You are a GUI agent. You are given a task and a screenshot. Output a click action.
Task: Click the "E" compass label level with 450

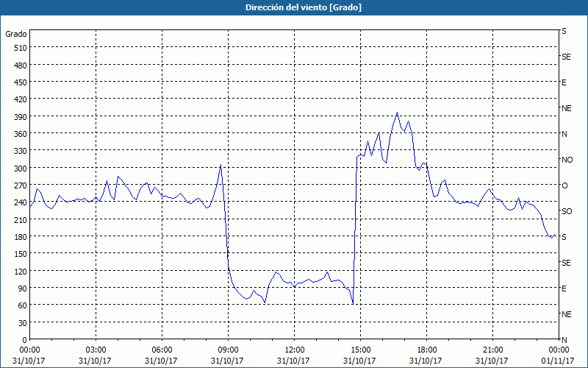pyautogui.click(x=564, y=82)
